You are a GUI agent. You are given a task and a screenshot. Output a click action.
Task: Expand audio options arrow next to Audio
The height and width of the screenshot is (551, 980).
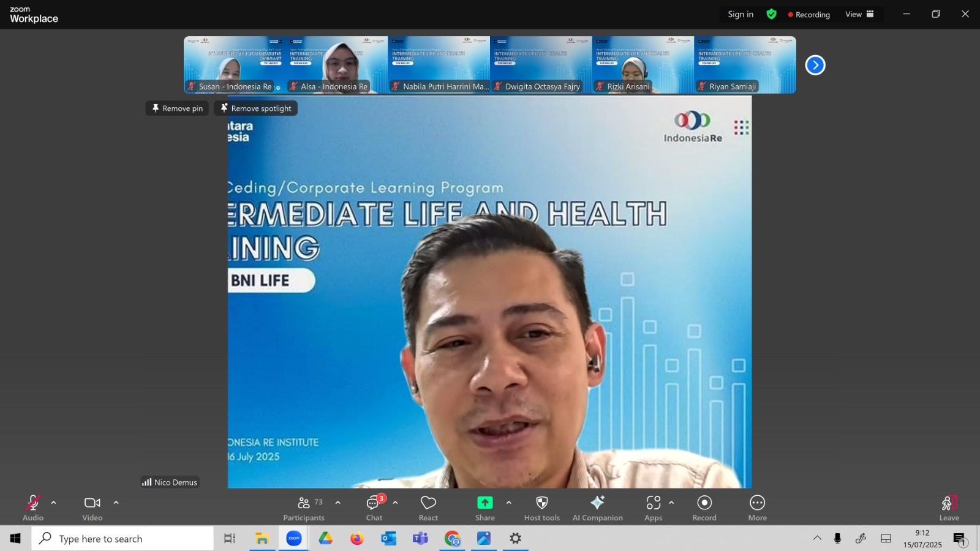pos(54,503)
